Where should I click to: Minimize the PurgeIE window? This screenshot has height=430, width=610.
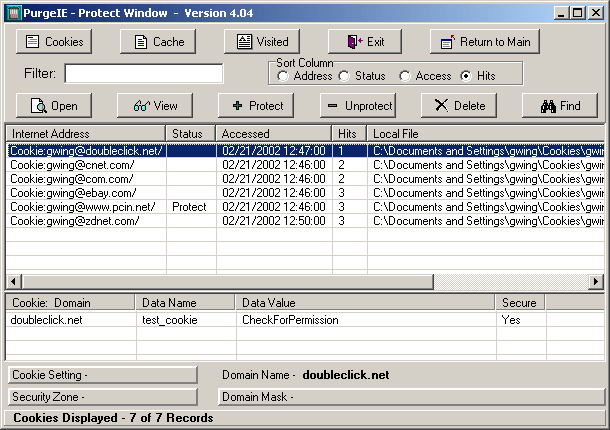(x=561, y=13)
